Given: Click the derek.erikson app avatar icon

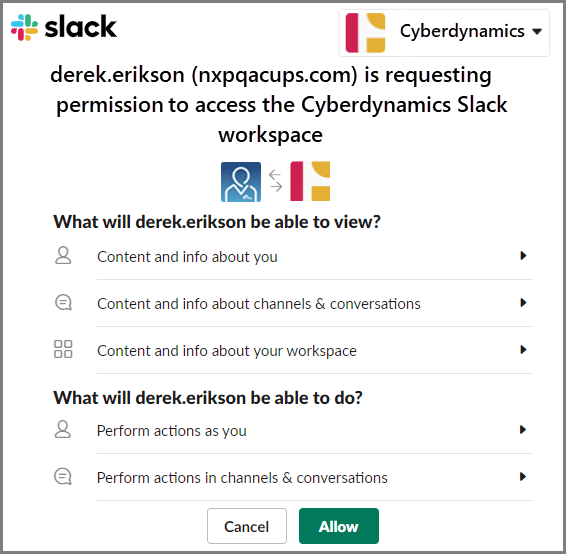Looking at the screenshot, I should 241,182.
